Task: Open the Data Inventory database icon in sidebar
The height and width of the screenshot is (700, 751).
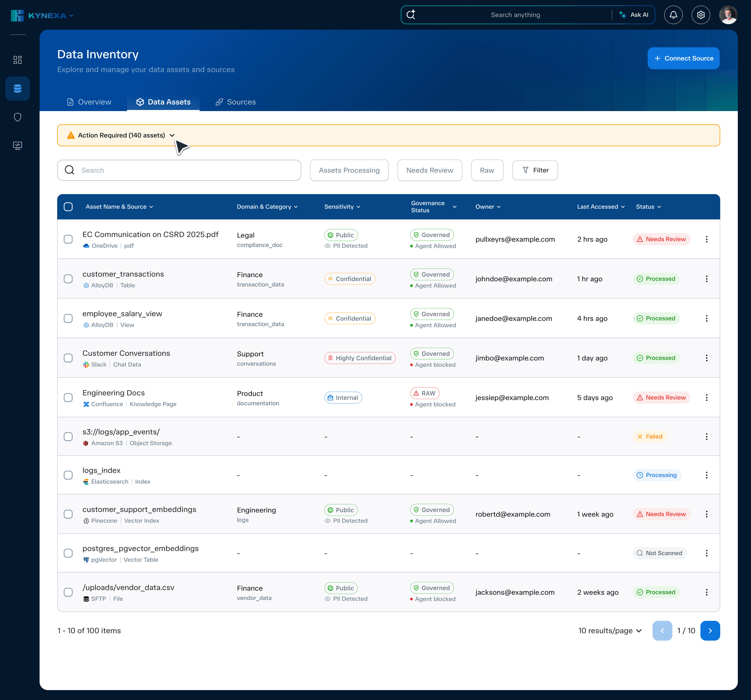Action: point(17,89)
